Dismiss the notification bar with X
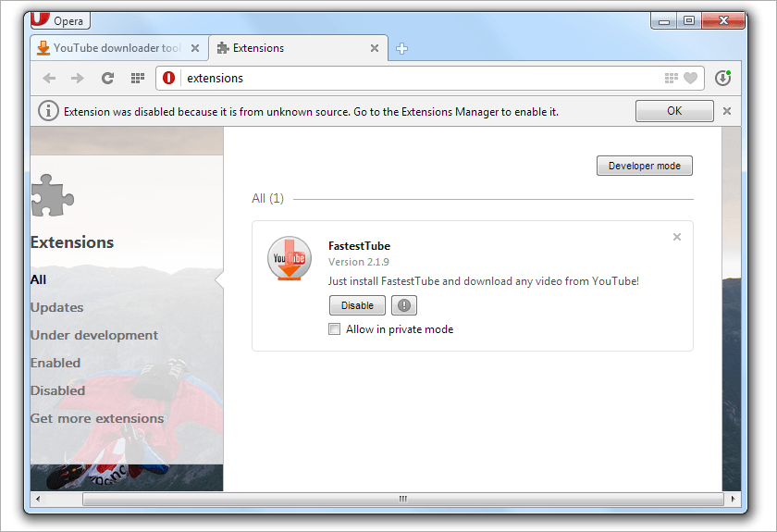This screenshot has height=532, width=777. point(727,111)
